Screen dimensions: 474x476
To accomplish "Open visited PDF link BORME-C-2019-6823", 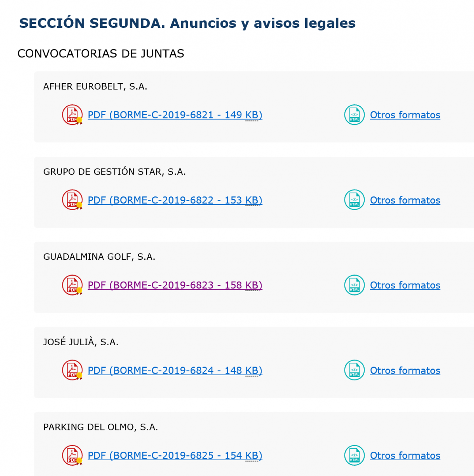I will [x=175, y=285].
